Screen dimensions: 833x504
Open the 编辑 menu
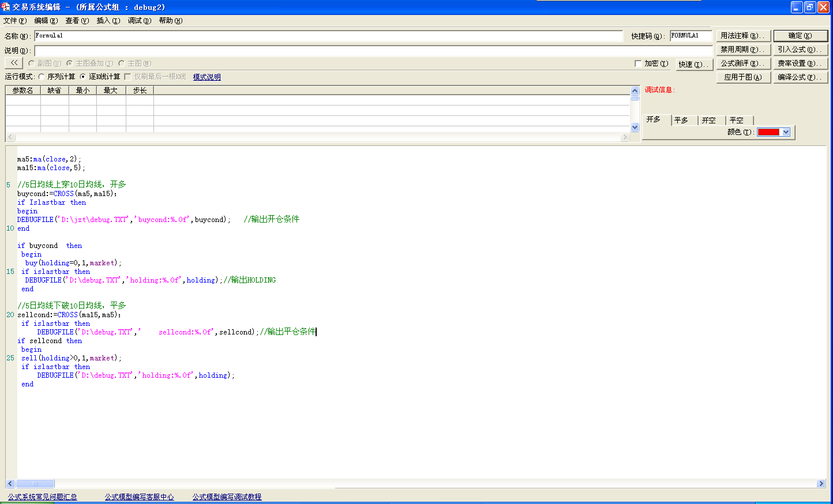pyautogui.click(x=46, y=21)
